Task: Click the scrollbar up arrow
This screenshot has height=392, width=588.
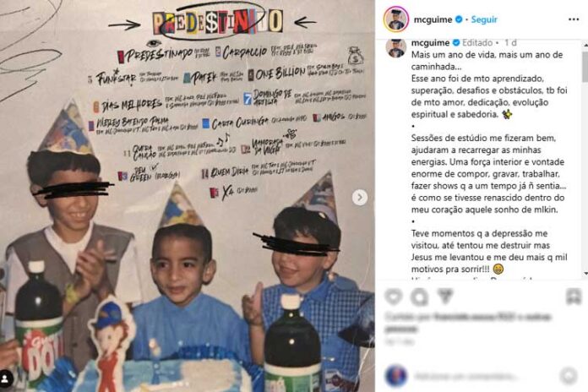Action: (x=585, y=45)
